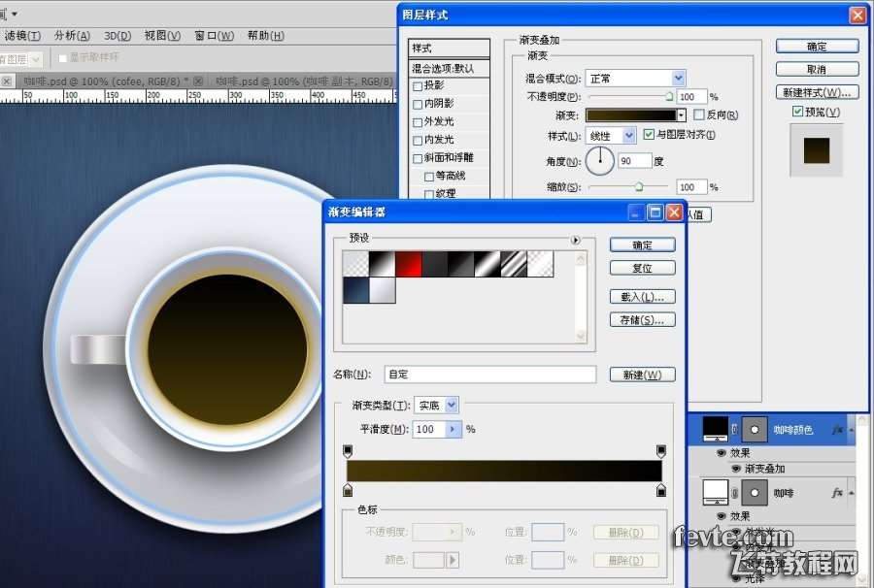The image size is (874, 588).
Task: Hide 效果 under 咖啡 layer
Action: pos(722,516)
